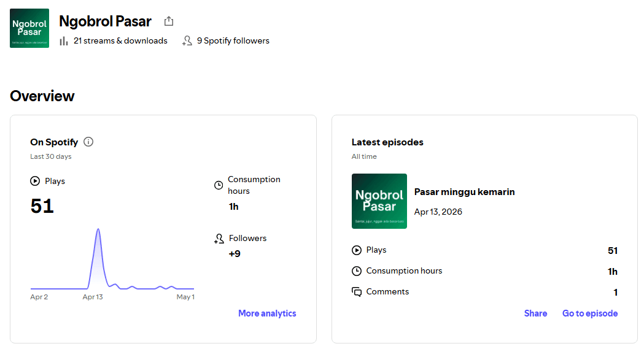Click the Latest episodes heading

[387, 142]
